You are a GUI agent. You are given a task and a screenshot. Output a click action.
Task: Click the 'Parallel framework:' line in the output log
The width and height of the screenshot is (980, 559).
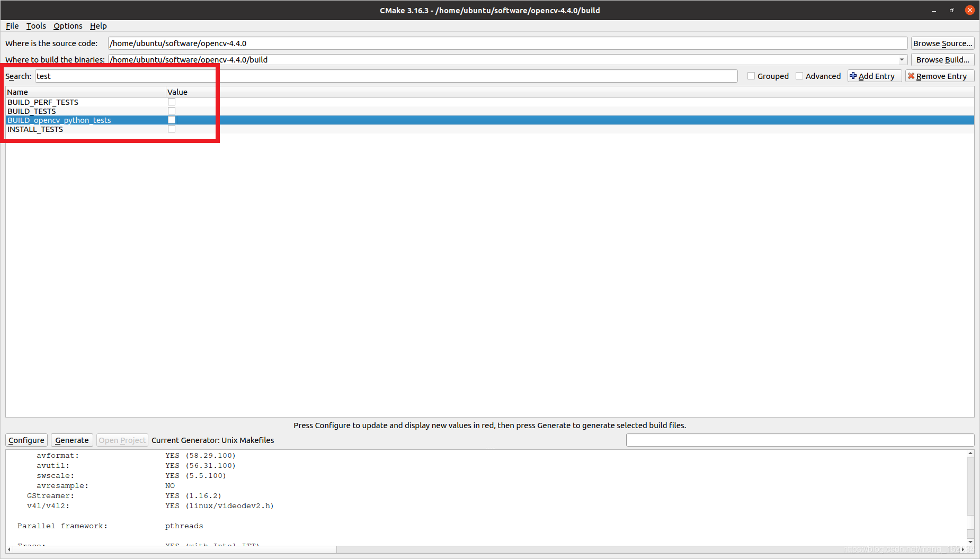tap(63, 526)
